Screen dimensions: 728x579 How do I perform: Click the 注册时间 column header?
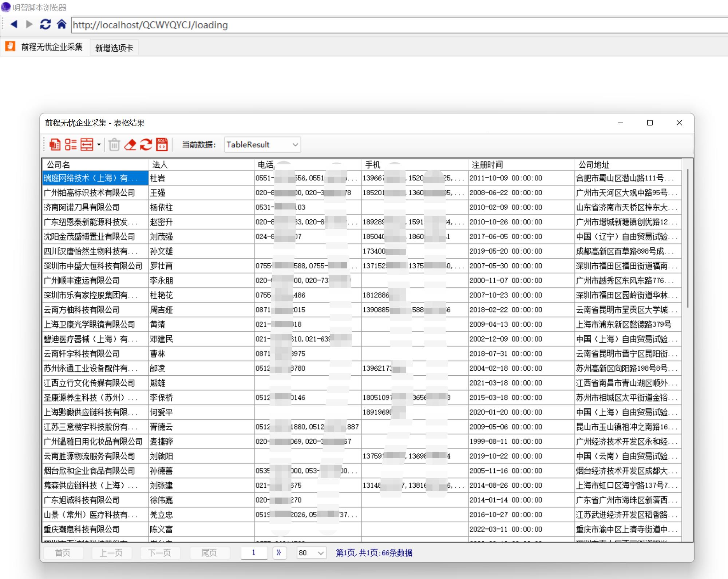tap(521, 165)
